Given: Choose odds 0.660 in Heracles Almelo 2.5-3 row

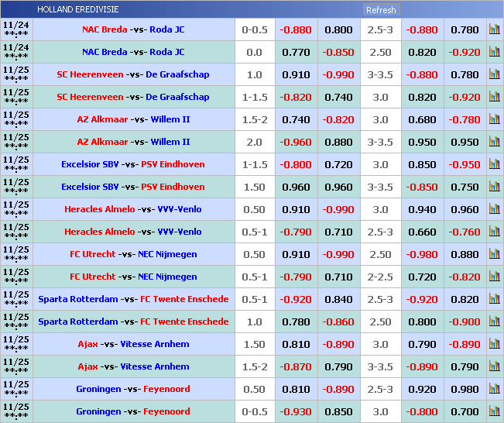Looking at the screenshot, I should pyautogui.click(x=421, y=232).
